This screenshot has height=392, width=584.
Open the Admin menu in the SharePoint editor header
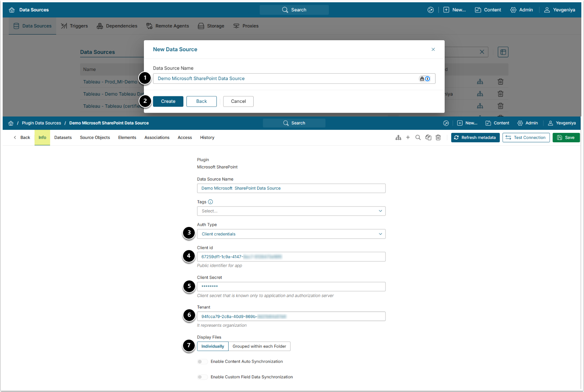tap(528, 123)
